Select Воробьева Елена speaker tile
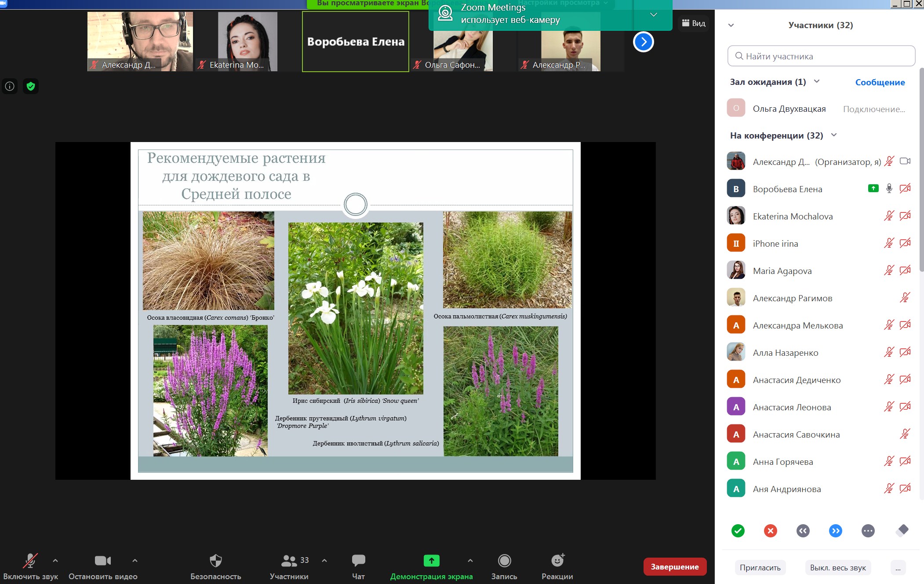 [356, 42]
